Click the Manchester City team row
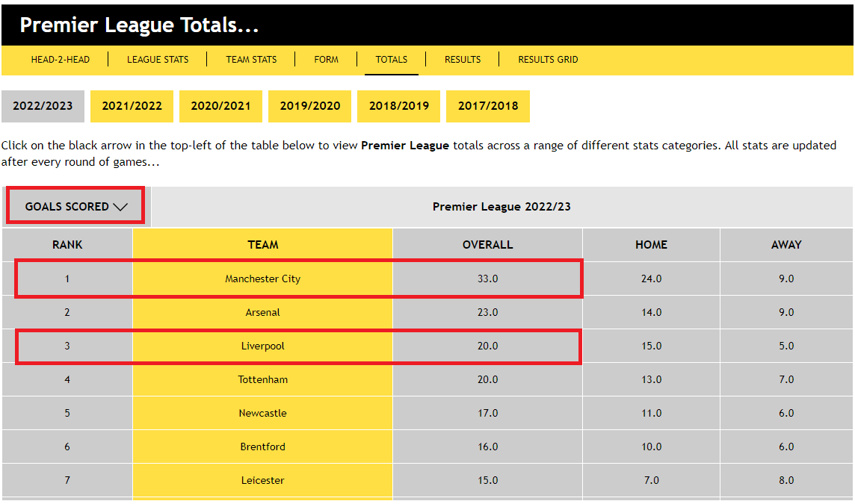This screenshot has height=504, width=855. (262, 278)
